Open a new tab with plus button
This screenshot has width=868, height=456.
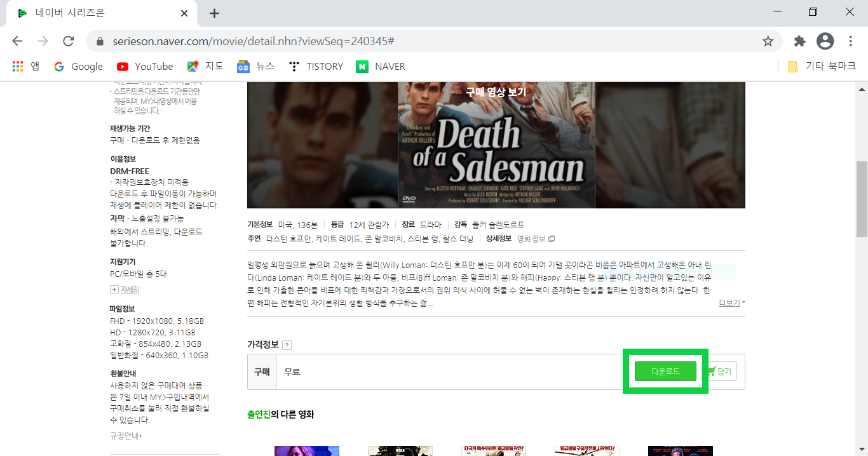(x=214, y=13)
